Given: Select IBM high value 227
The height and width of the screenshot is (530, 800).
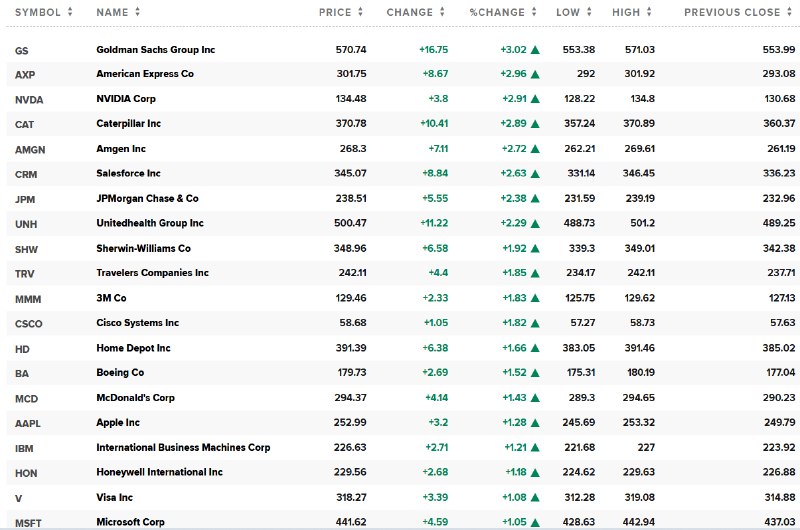Looking at the screenshot, I should coord(646,447).
